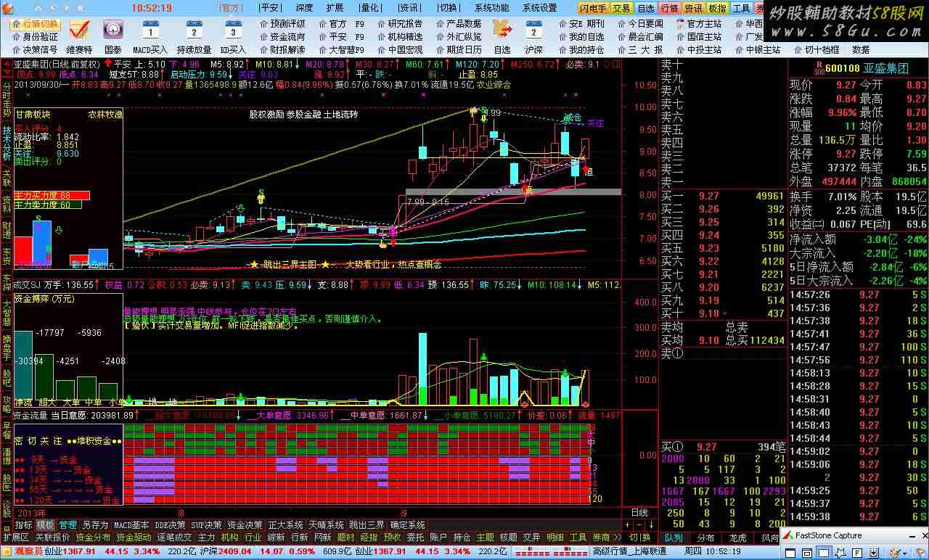Open the 切换 bottom dropdown

pos(640,538)
